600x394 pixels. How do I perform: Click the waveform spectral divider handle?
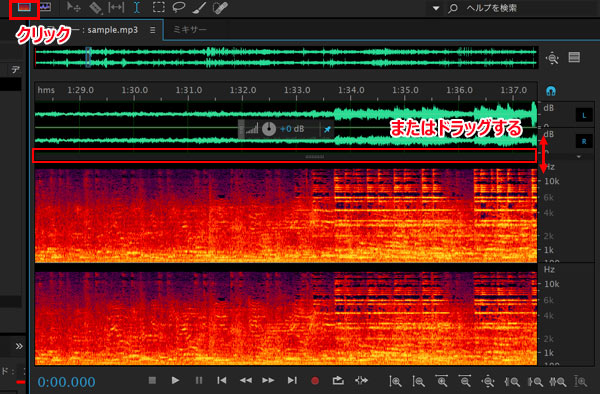(315, 157)
